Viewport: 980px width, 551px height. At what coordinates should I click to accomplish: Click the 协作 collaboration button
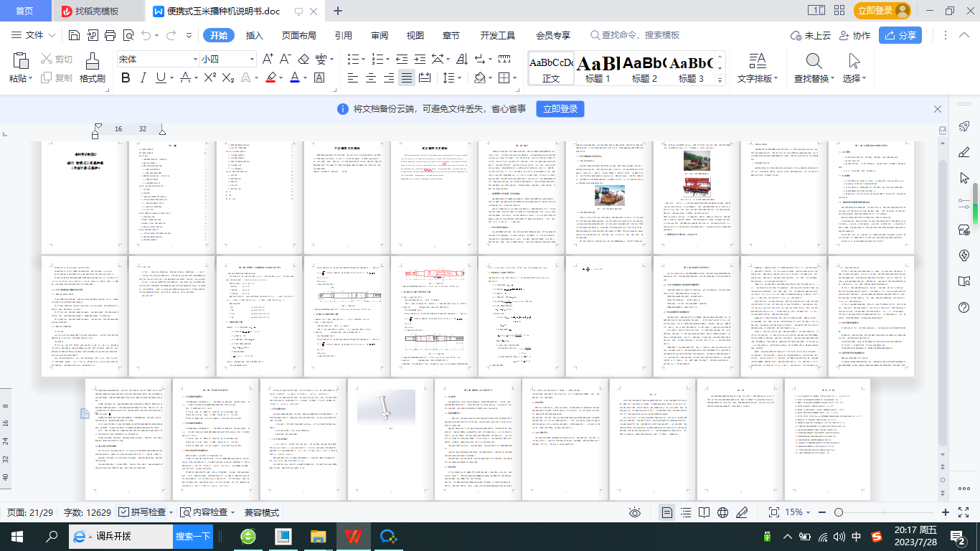(854, 35)
